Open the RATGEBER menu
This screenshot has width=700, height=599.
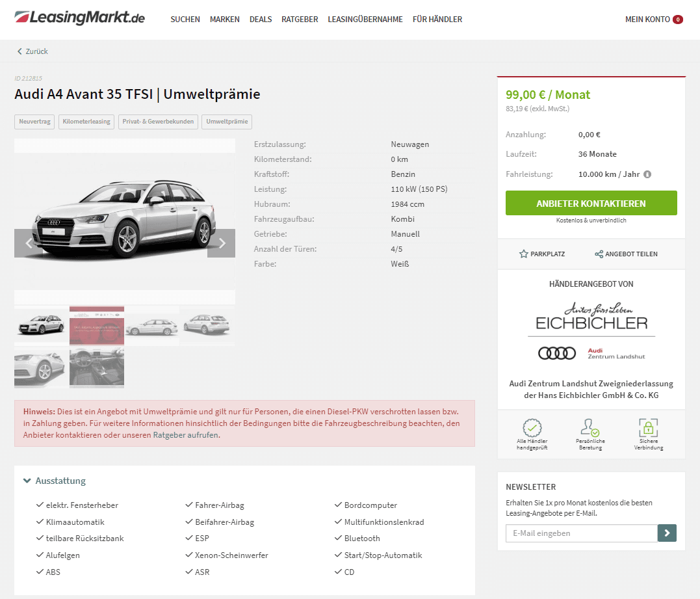(300, 20)
